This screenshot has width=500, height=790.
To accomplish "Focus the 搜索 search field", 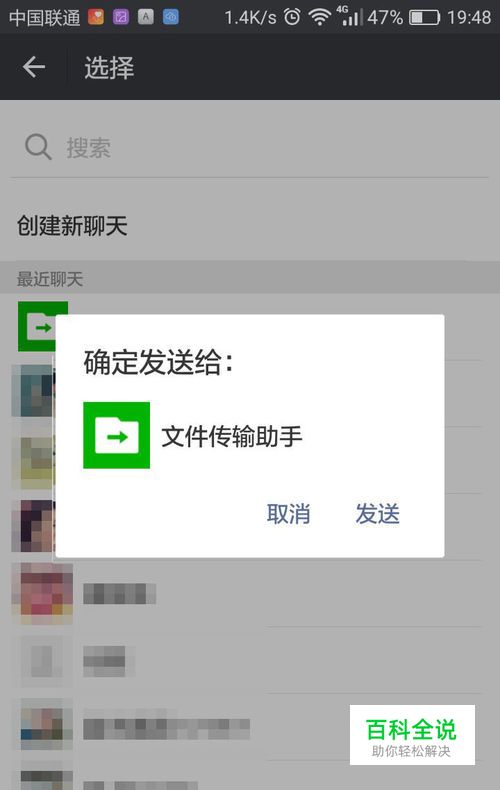I will click(250, 148).
